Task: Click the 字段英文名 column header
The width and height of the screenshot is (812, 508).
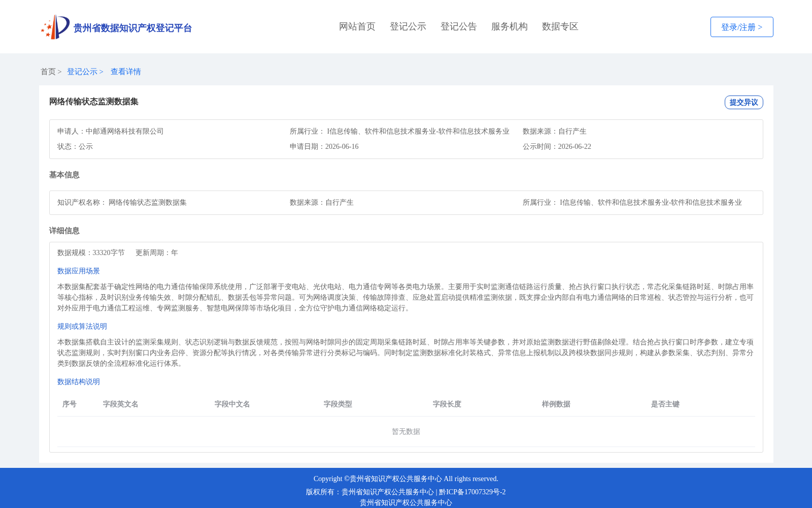Action: [x=121, y=404]
